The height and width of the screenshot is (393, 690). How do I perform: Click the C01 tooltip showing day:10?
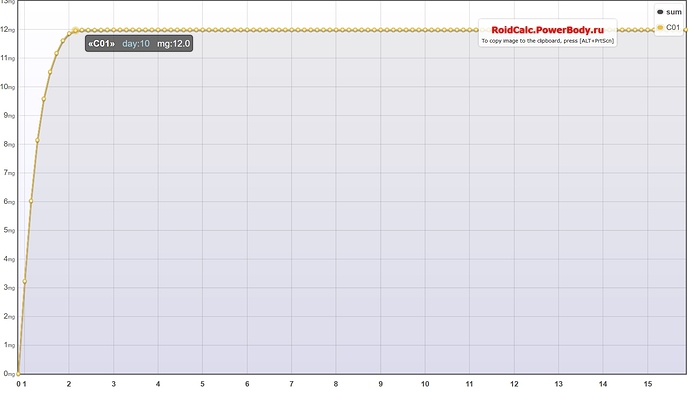[139, 44]
